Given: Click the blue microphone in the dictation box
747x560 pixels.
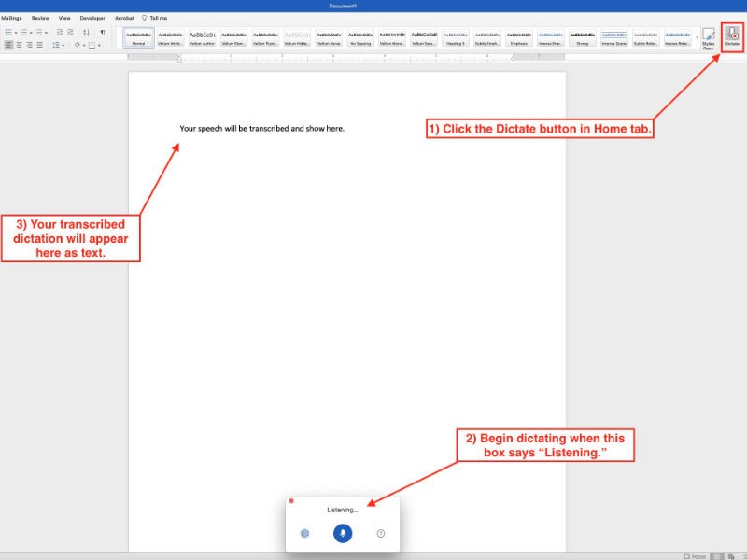Looking at the screenshot, I should click(343, 532).
